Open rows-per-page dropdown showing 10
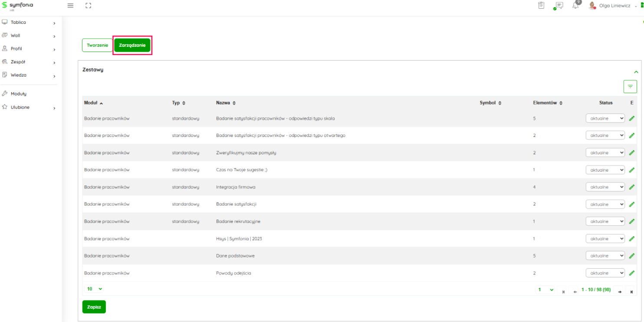This screenshot has width=644, height=322. pos(95,289)
